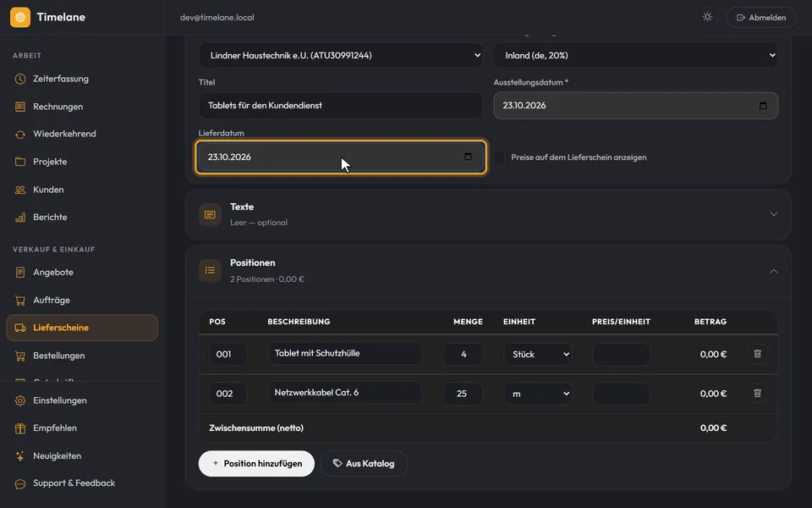Click the position number field 001
This screenshot has width=812, height=508.
228,355
